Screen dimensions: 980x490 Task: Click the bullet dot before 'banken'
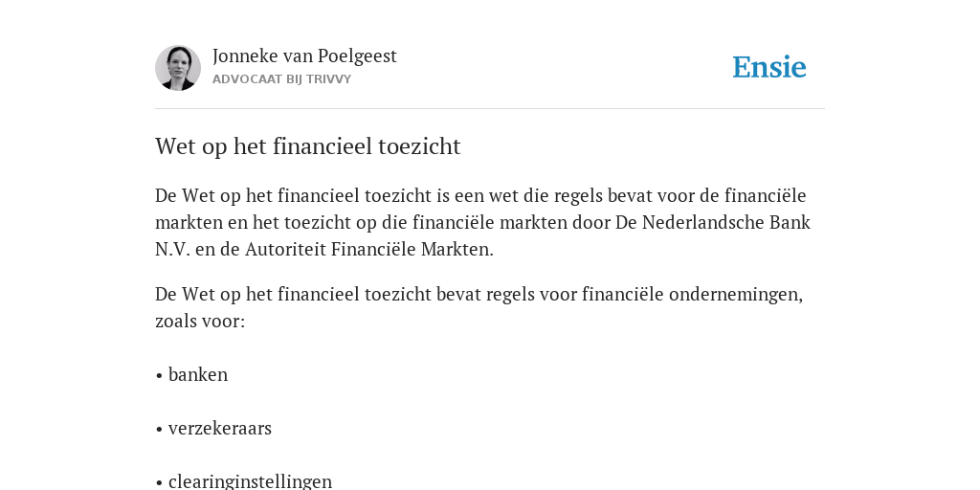160,376
